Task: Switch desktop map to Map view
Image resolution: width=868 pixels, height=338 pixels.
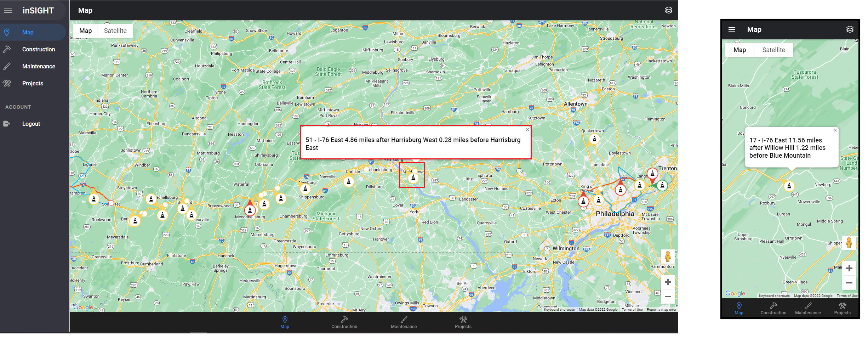Action: click(x=85, y=31)
